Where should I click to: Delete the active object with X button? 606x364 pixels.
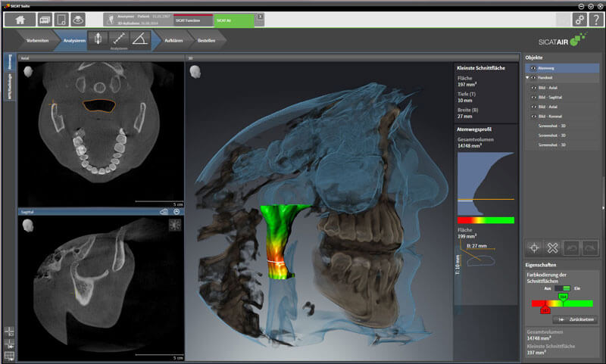(553, 247)
